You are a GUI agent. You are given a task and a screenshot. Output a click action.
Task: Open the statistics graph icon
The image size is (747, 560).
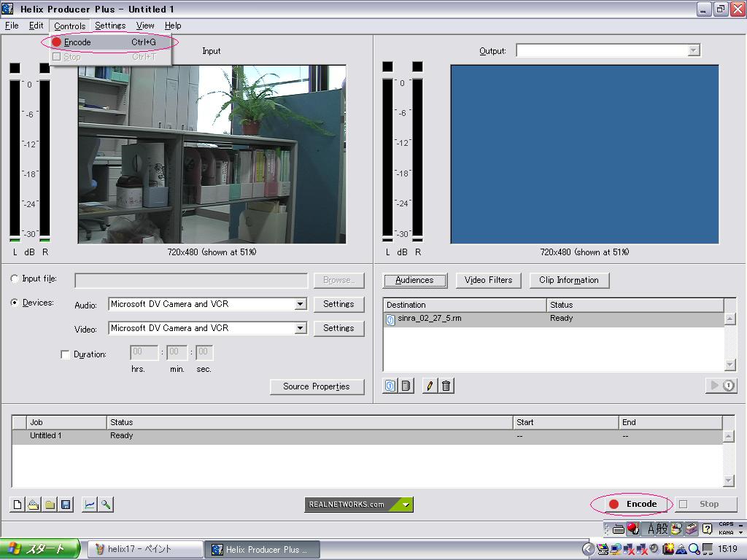[x=89, y=505]
